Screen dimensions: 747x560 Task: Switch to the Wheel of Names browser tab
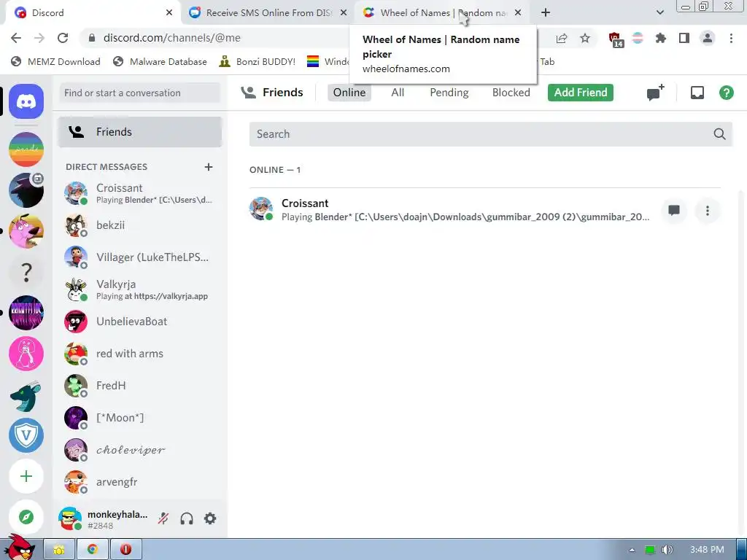[x=441, y=13]
